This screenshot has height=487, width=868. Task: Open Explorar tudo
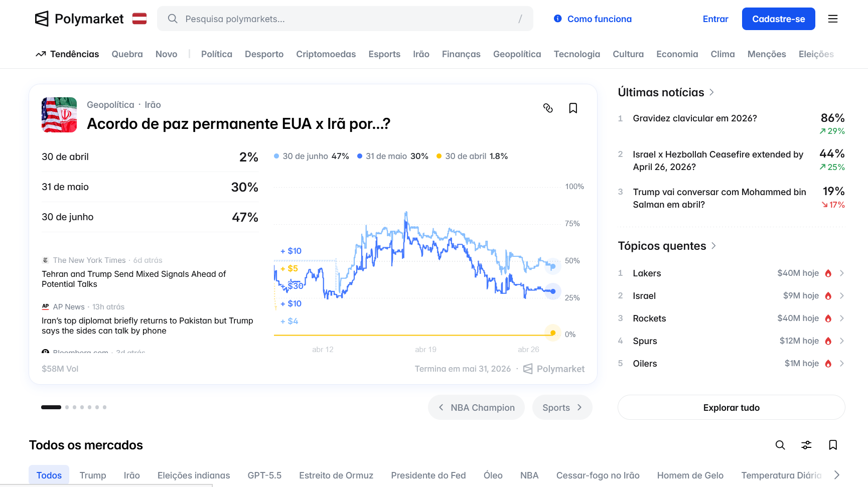click(x=731, y=407)
